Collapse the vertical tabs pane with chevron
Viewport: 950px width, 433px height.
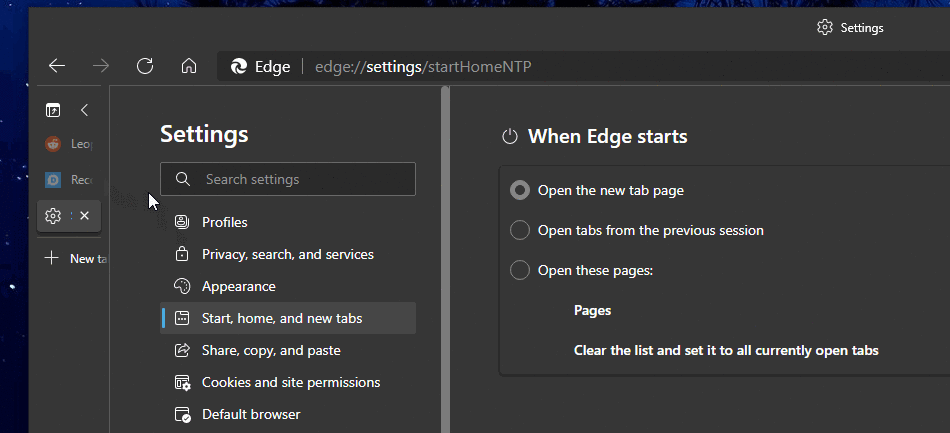point(84,110)
